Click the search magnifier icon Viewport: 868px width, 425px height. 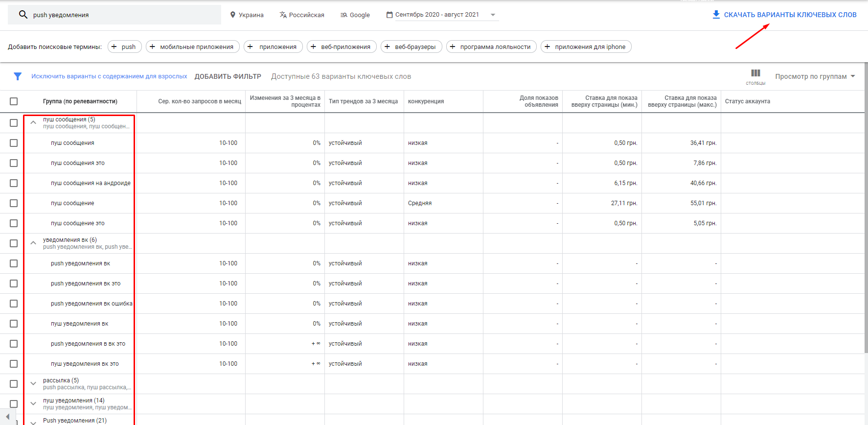coord(23,15)
